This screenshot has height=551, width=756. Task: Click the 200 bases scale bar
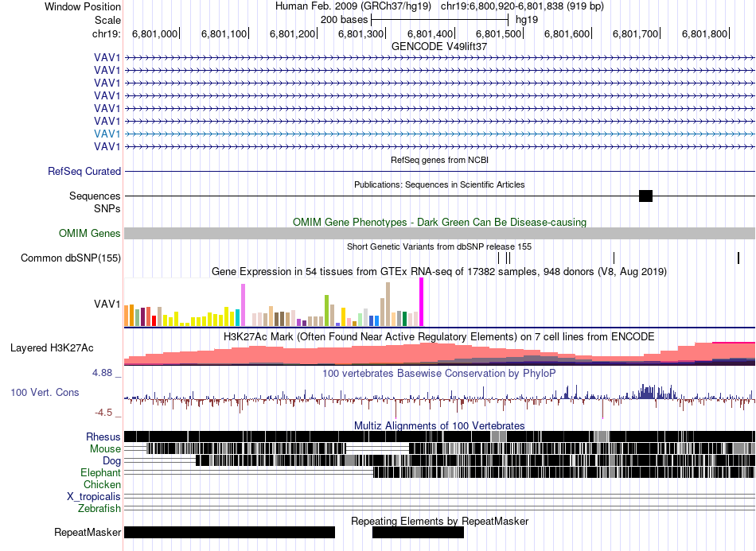pyautogui.click(x=440, y=20)
